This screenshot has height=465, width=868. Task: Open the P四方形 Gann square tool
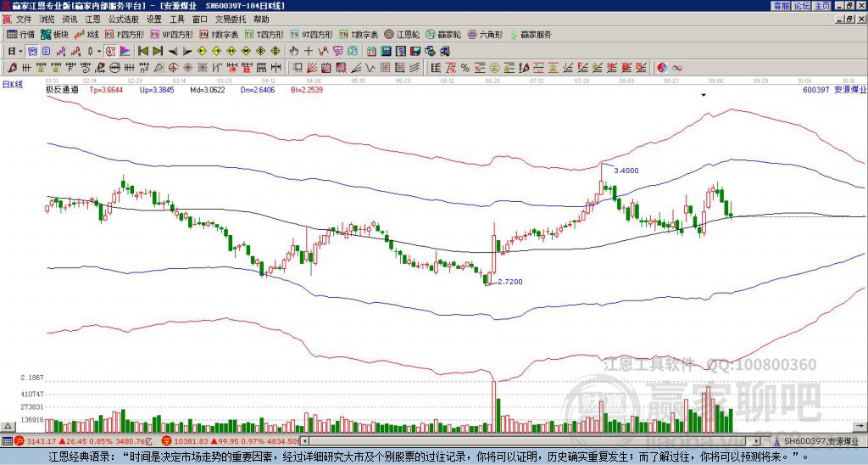point(125,34)
